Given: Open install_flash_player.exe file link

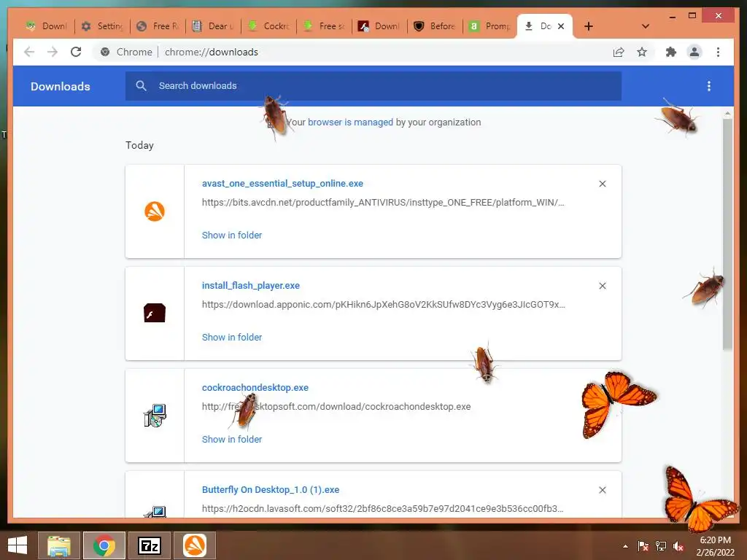Looking at the screenshot, I should (x=251, y=286).
